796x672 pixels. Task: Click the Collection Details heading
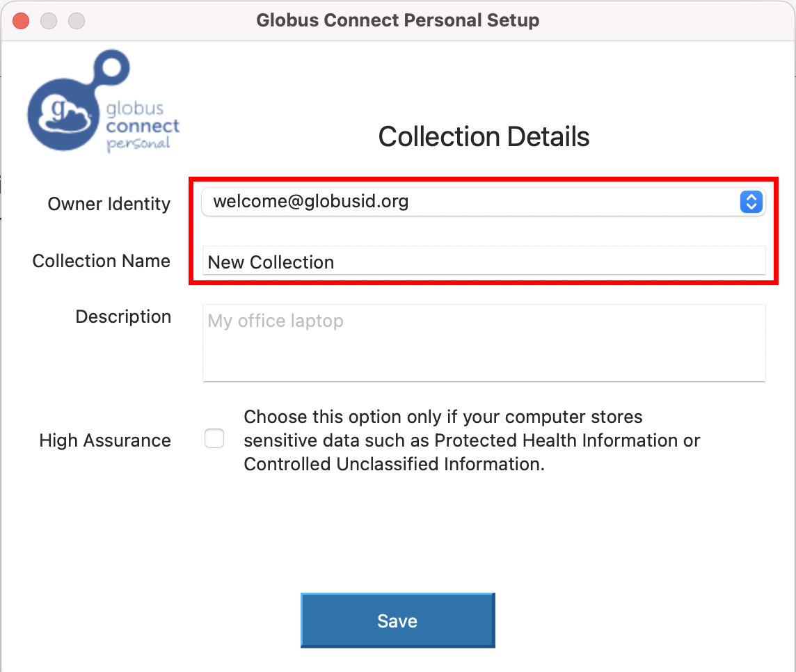click(x=484, y=136)
